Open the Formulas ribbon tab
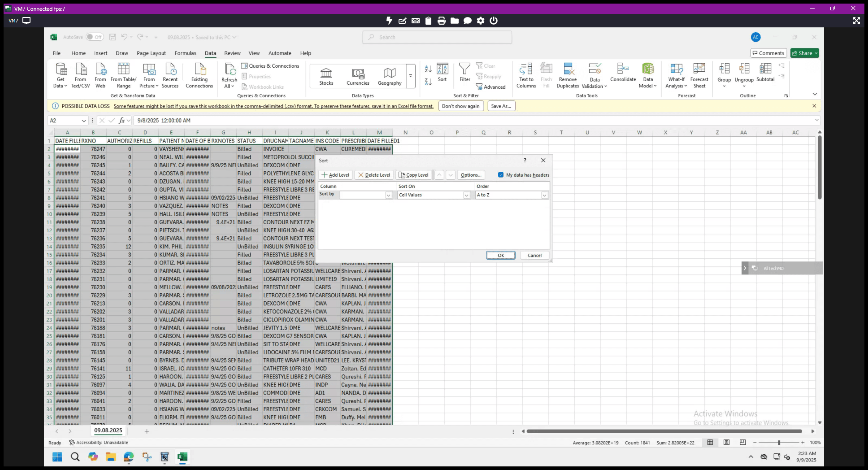The image size is (868, 470). [185, 53]
